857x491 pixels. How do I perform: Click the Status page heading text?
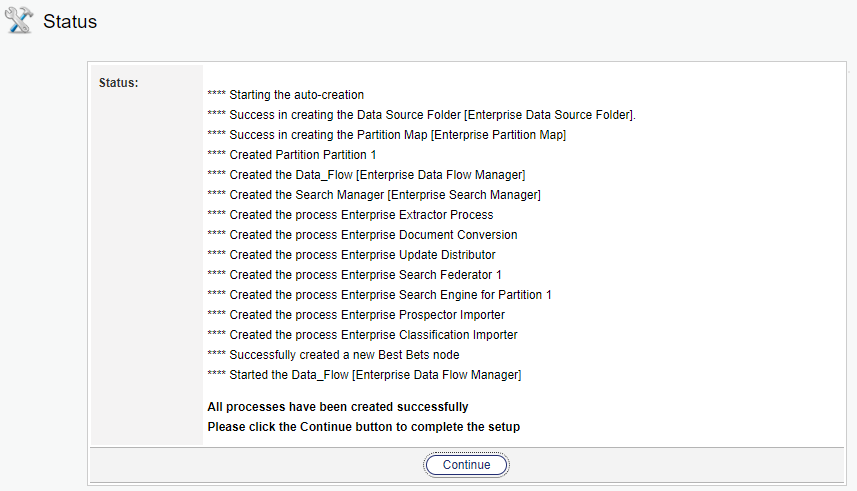(x=70, y=21)
